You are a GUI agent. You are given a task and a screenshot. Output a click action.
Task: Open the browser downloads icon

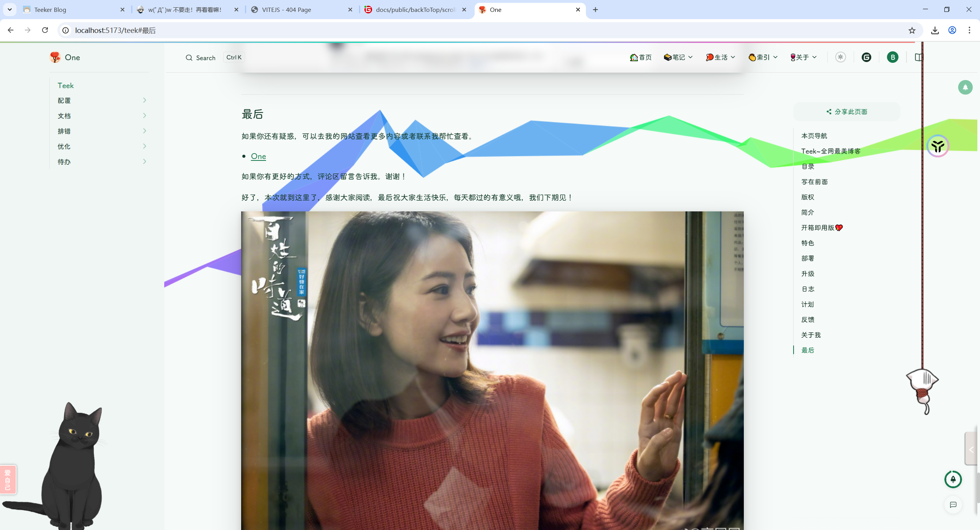pyautogui.click(x=935, y=30)
